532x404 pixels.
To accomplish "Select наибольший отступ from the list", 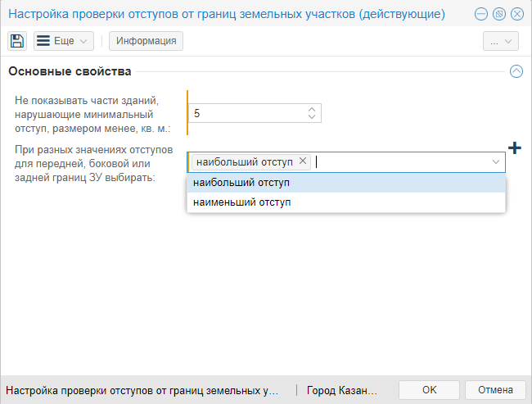I will point(241,183).
